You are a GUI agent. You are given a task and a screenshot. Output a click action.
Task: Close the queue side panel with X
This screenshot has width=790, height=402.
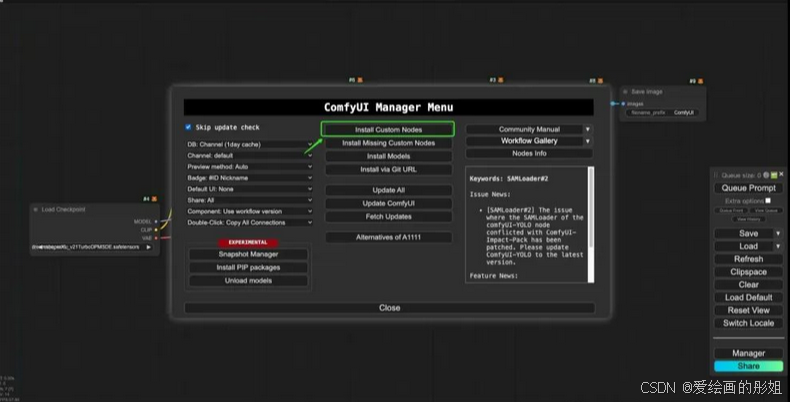pos(781,174)
